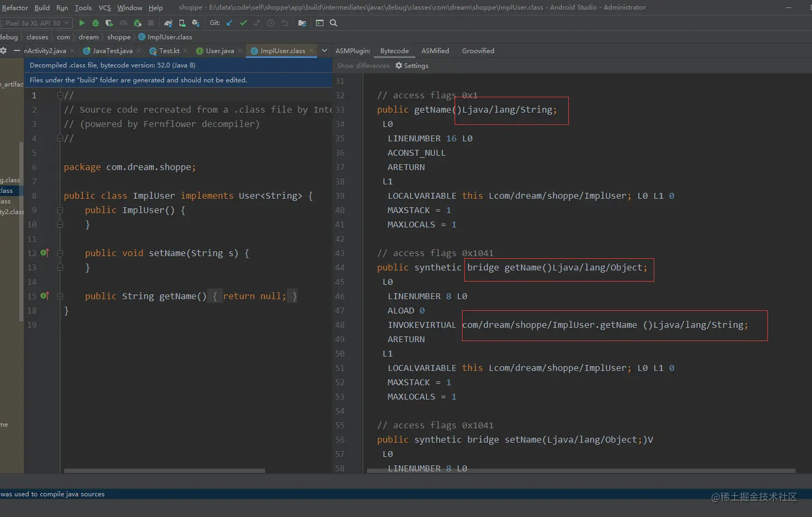Screen dimensions: 812x517
Task: Sync project with Gradle files icon
Action: click(x=168, y=23)
